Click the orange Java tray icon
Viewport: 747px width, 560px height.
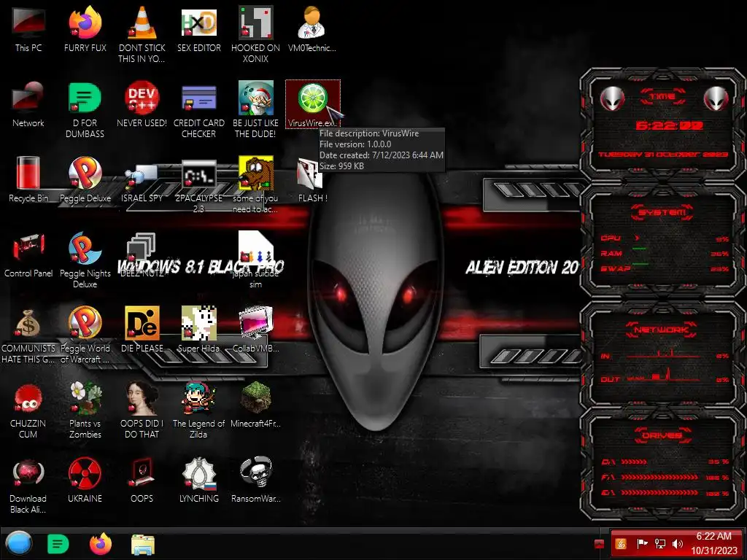[x=622, y=543]
